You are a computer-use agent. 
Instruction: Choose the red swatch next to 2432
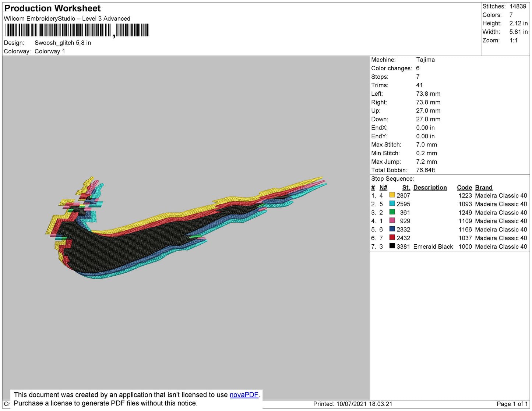click(x=392, y=238)
